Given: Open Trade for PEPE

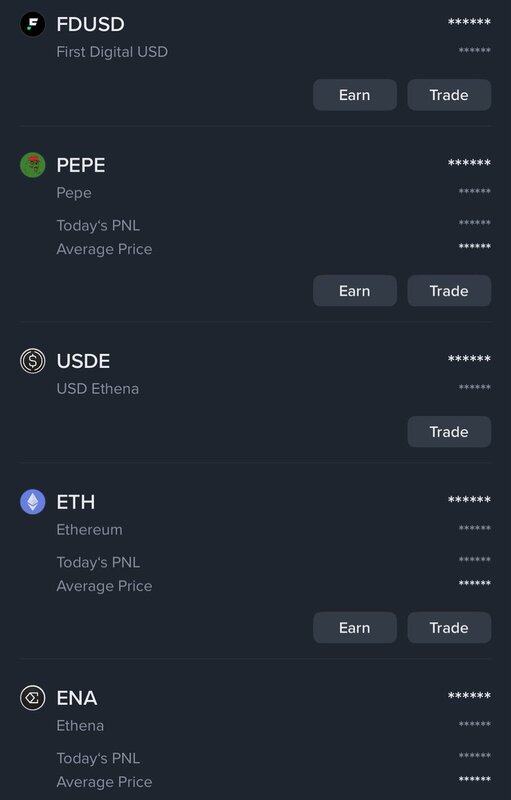Looking at the screenshot, I should (449, 291).
